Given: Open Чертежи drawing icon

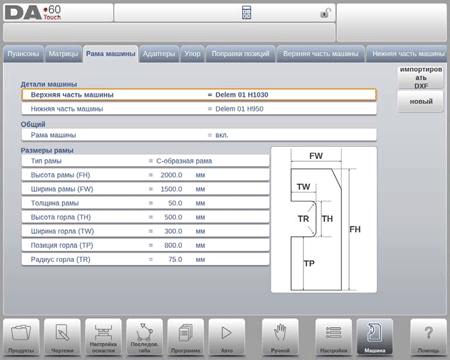Looking at the screenshot, I should [x=62, y=337].
